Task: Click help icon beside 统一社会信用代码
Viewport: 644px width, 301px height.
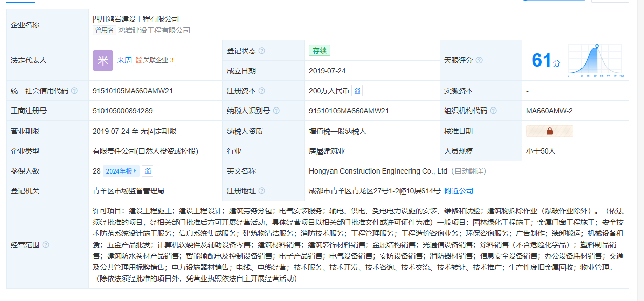Action: [74, 91]
